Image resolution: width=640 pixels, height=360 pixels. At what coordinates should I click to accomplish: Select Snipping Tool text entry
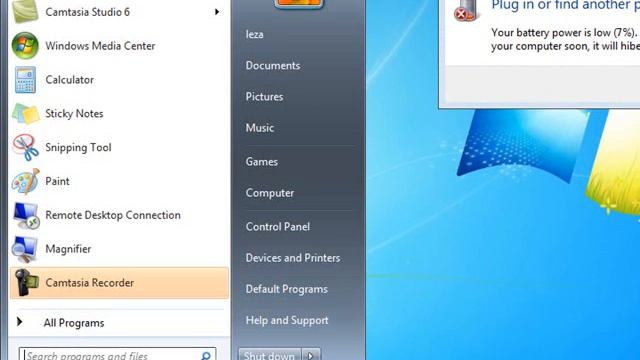78,147
